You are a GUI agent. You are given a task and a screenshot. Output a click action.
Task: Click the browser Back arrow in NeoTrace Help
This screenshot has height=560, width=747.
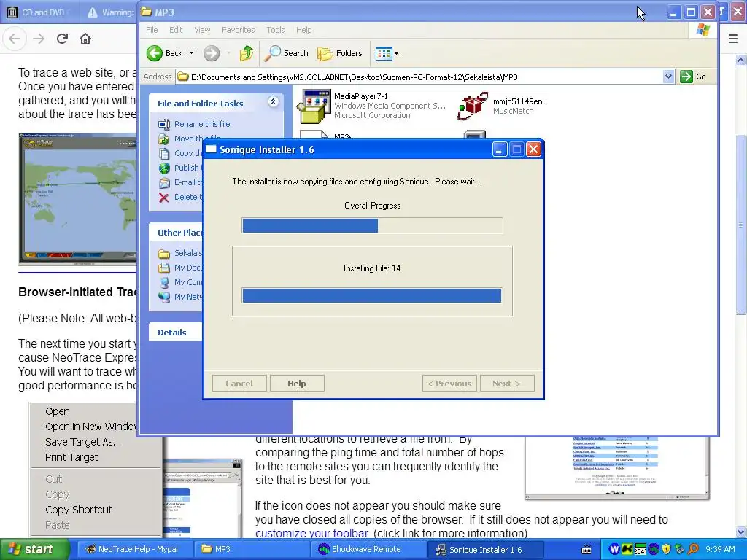(x=15, y=39)
